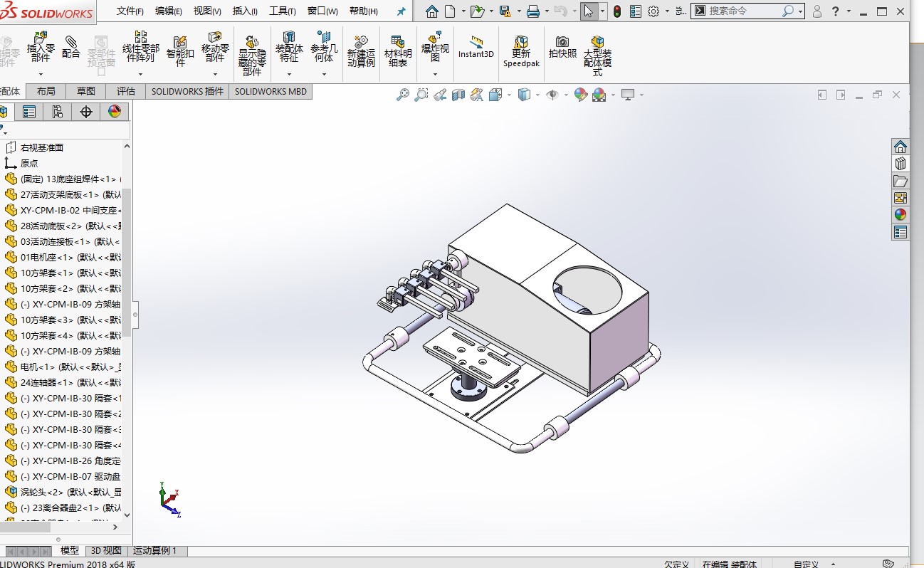Take a snapshot with 拍快照

(x=562, y=47)
